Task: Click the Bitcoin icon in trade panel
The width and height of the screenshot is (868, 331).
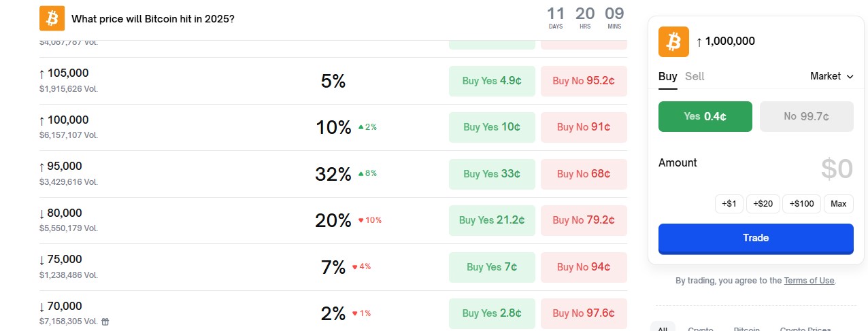Action: (673, 42)
